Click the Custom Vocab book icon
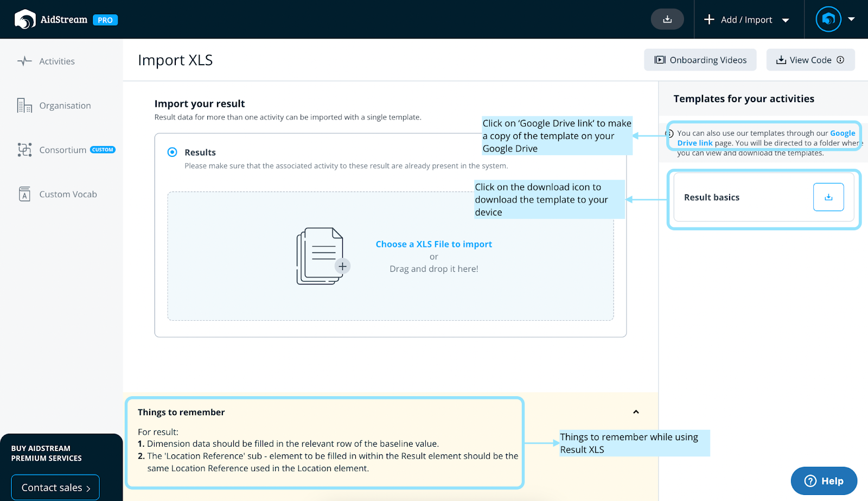Image resolution: width=868 pixels, height=501 pixels. [x=24, y=194]
